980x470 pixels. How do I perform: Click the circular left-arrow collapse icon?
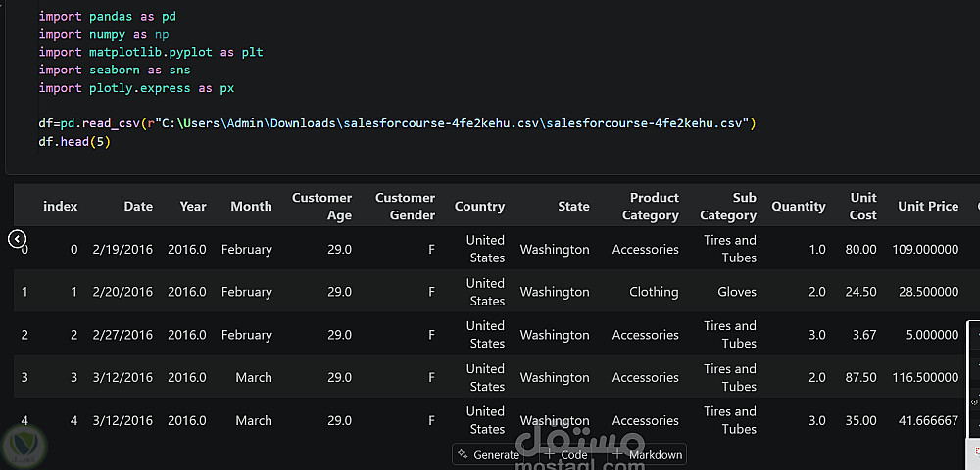pyautogui.click(x=17, y=238)
